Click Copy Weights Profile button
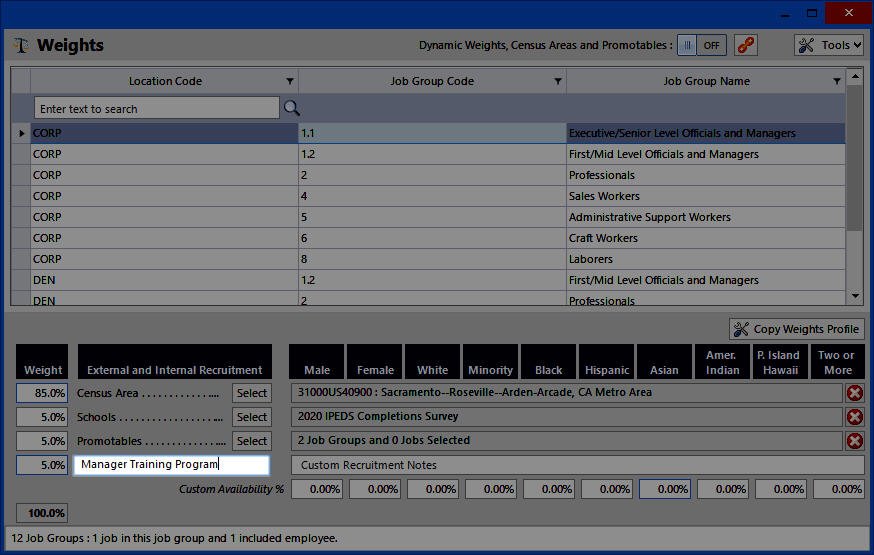 (796, 329)
